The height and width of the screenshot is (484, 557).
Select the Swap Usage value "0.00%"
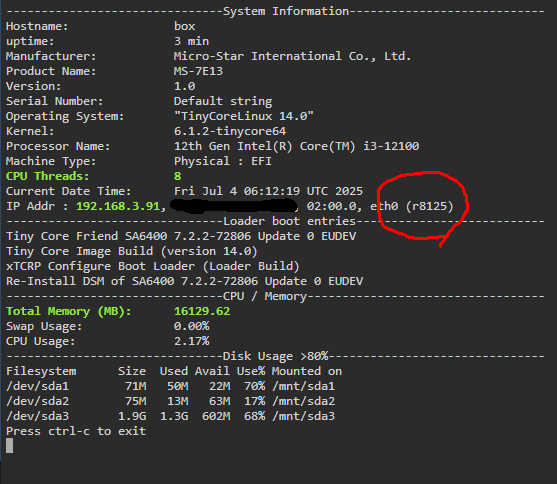coord(191,326)
